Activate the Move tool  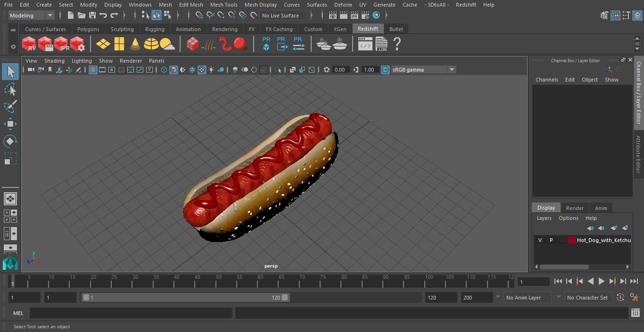click(x=10, y=124)
